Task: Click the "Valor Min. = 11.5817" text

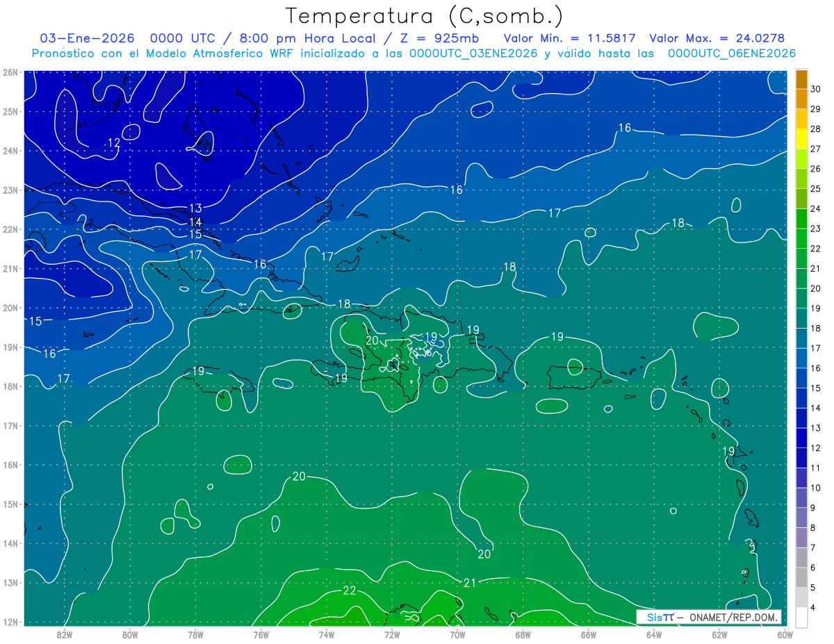Action: (x=570, y=38)
